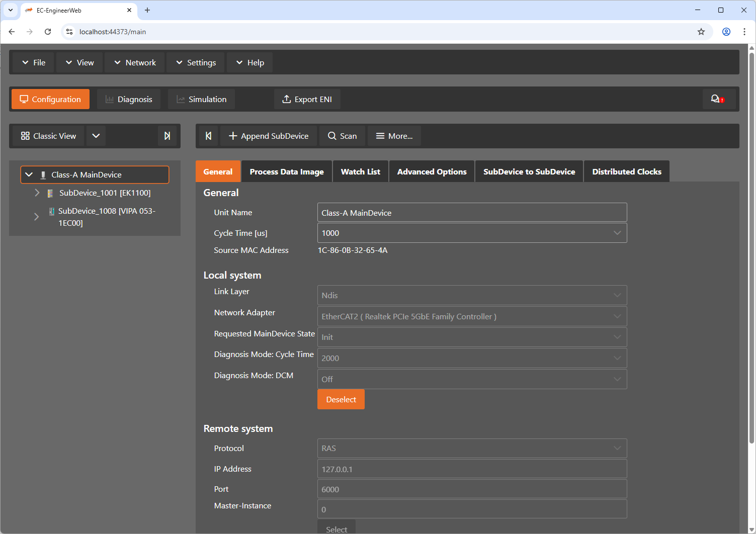
Task: Open the More... menu
Action: (x=394, y=136)
